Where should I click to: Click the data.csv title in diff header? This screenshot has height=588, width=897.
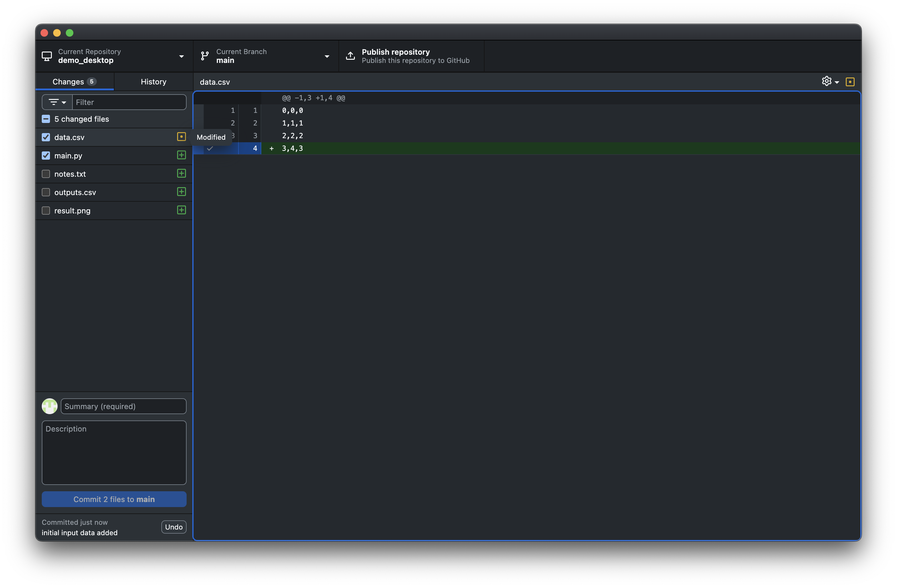tap(215, 82)
